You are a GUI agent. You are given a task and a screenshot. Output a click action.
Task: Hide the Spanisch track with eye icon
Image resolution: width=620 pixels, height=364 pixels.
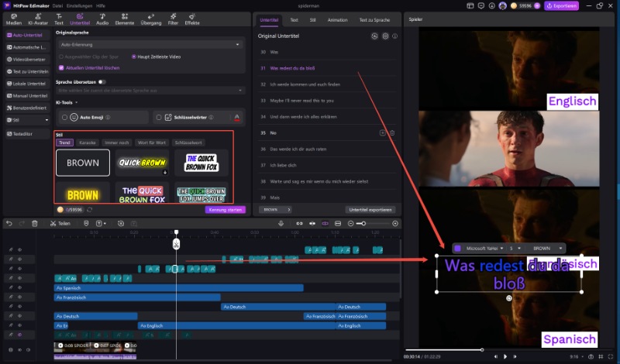(19, 288)
